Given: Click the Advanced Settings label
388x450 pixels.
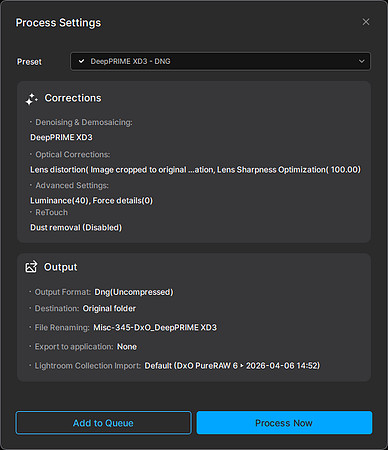Looking at the screenshot, I should (72, 185).
